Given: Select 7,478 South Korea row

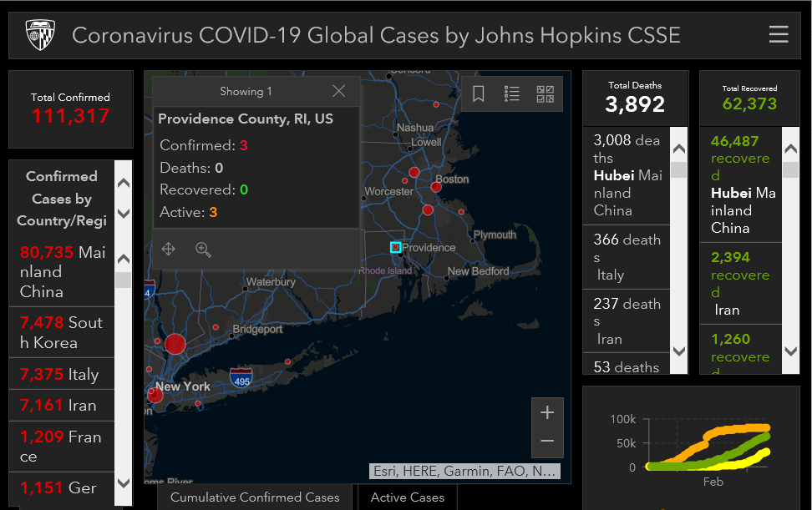Looking at the screenshot, I should tap(62, 332).
